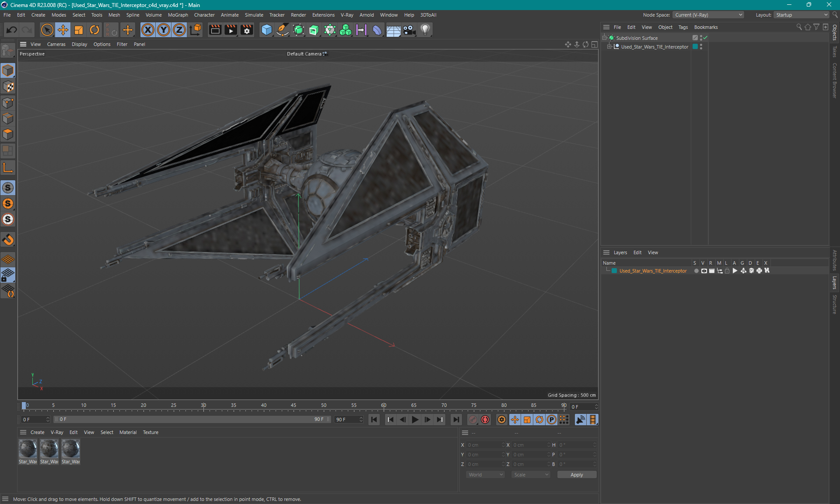
Task: Activate the Rotate tool icon
Action: click(94, 30)
